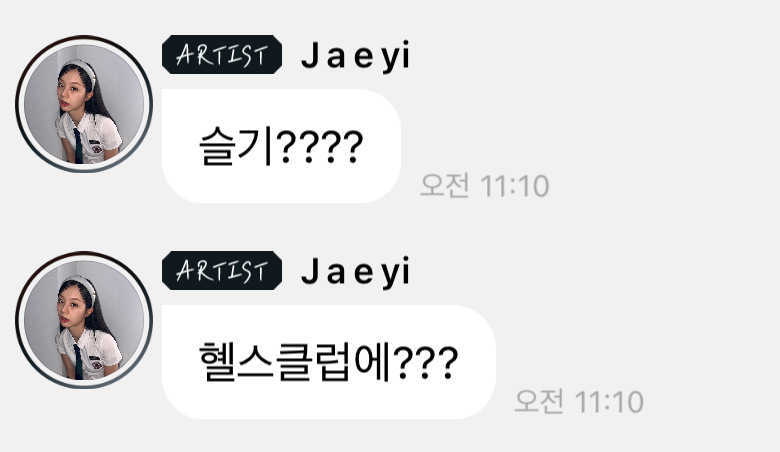This screenshot has height=452, width=780.
Task: Click empty chat background right of first Jaeyi name
Action: tap(592, 56)
